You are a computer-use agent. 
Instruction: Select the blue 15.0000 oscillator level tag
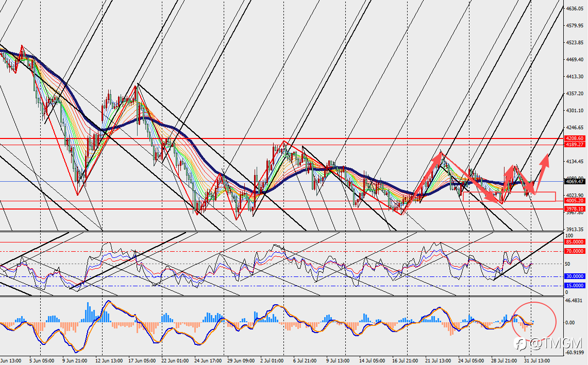(575, 286)
